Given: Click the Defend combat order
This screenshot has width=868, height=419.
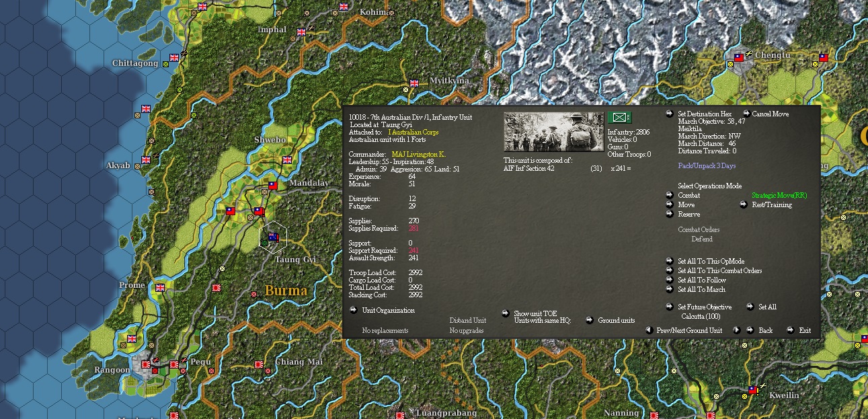Looking at the screenshot, I should click(x=702, y=239).
